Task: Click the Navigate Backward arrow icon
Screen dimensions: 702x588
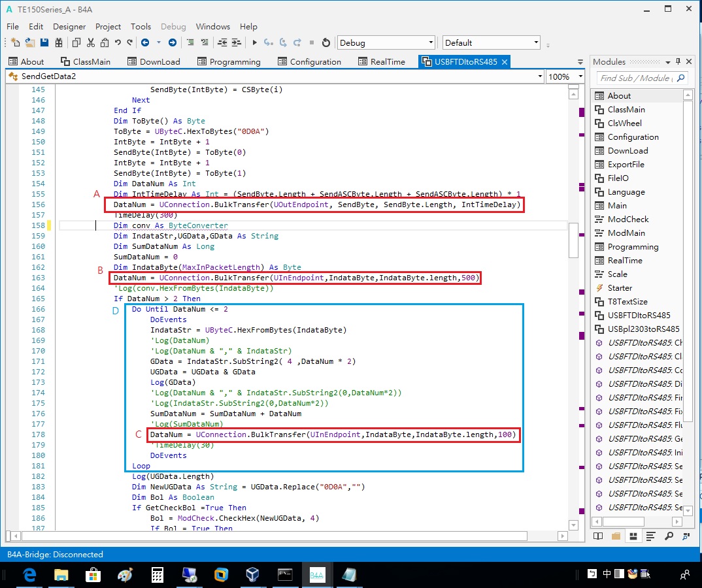Action: click(x=144, y=43)
